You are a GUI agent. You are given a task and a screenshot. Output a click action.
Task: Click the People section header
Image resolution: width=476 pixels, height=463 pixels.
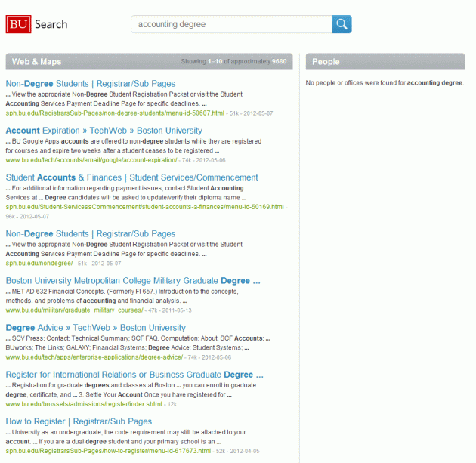[x=385, y=62]
